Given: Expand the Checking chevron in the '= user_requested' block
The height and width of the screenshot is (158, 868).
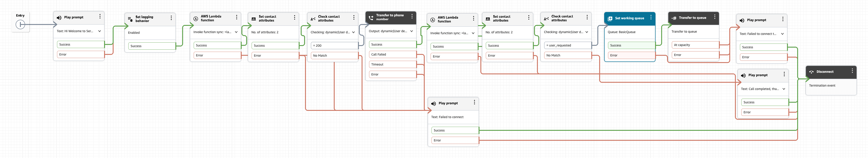Looking at the screenshot, I should (587, 32).
